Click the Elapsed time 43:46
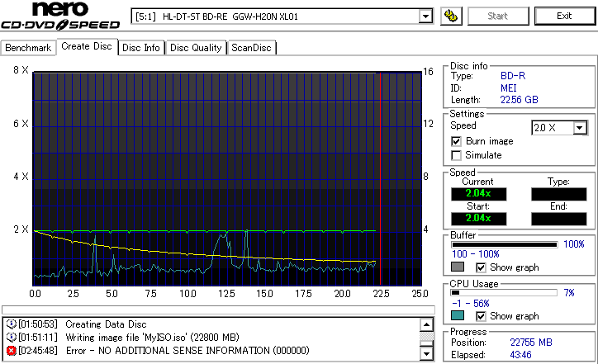Viewport: 598px width, 364px height. [x=520, y=355]
